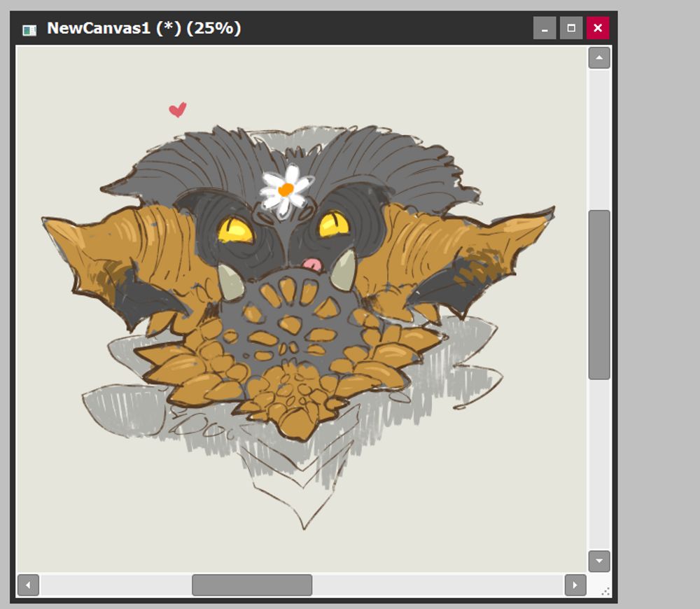Click the NewCanvas1 window icon in title bar
Viewport: 700px width, 609px height.
29,30
